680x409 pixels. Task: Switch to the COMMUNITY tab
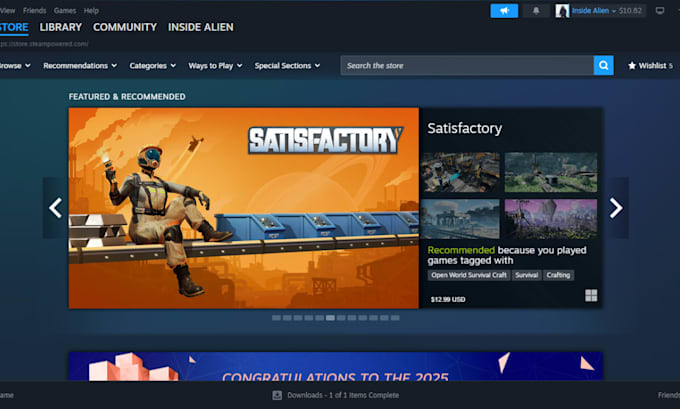(125, 27)
